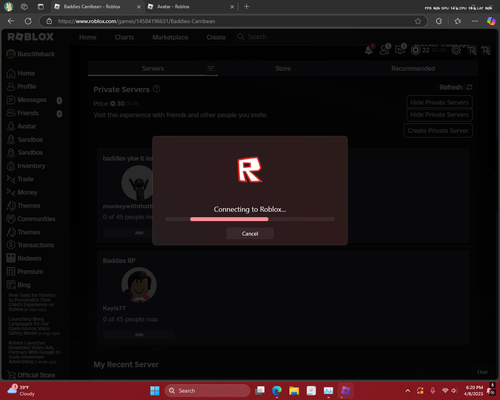The width and height of the screenshot is (500, 400).
Task: Switch to the Servers tab
Action: coord(153,69)
